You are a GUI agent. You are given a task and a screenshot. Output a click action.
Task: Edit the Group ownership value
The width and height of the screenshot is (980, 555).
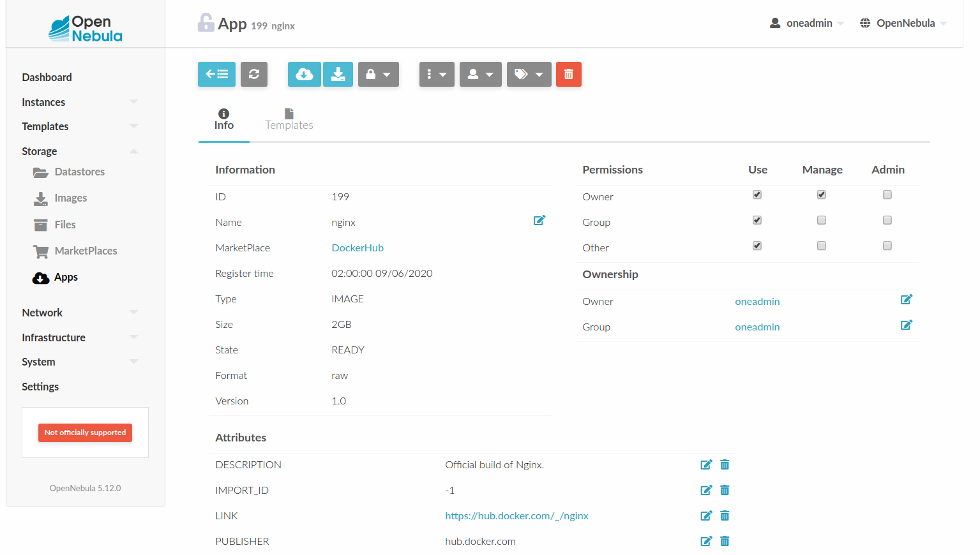907,325
